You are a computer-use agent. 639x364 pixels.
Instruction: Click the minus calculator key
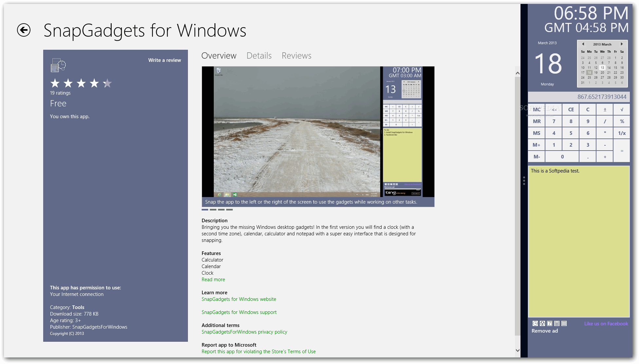point(605,145)
